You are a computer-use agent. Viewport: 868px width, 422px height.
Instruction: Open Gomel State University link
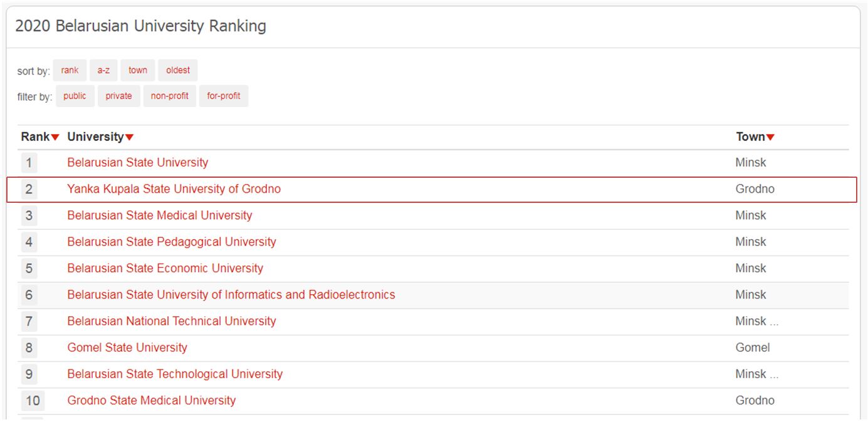[x=127, y=347]
